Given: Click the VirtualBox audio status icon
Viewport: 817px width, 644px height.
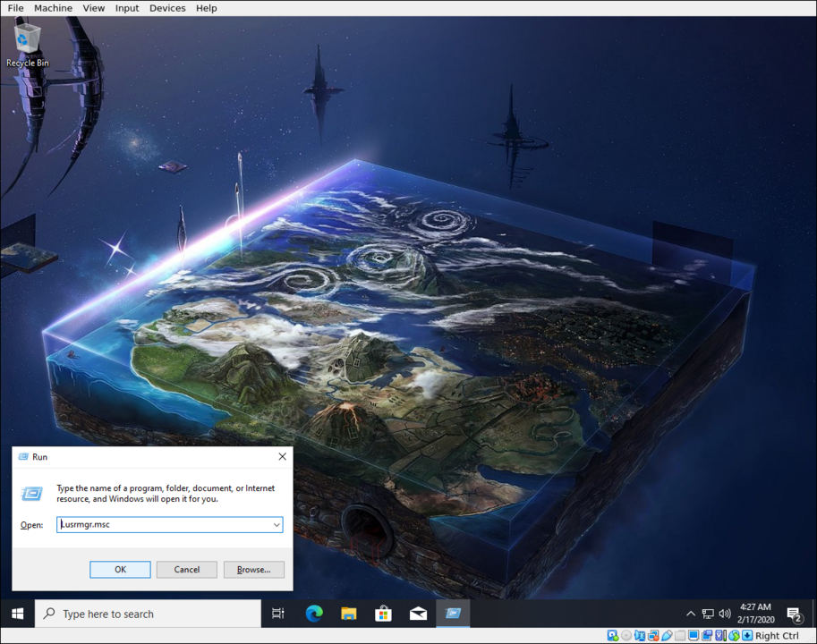Looking at the screenshot, I should 640,635.
